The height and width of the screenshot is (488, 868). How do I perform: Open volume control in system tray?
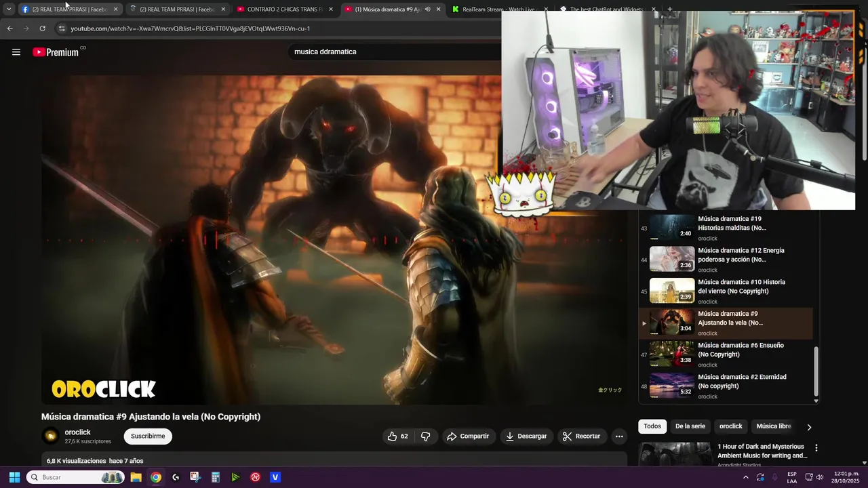(819, 477)
